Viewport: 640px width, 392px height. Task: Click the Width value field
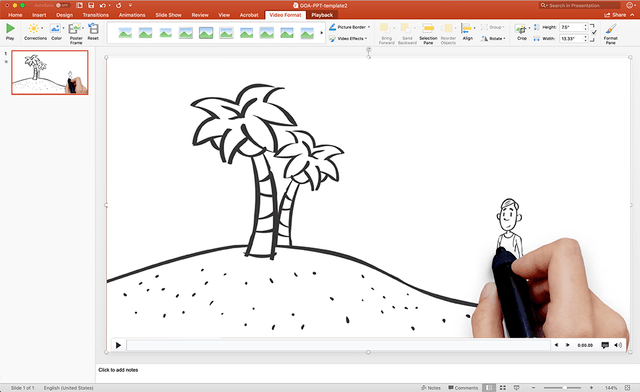click(x=571, y=38)
